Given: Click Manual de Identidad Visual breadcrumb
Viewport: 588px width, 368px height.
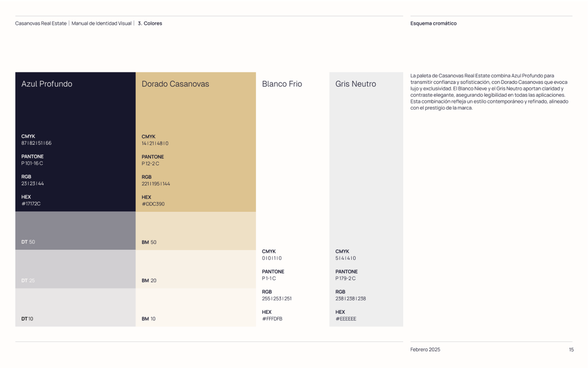Looking at the screenshot, I should [101, 23].
